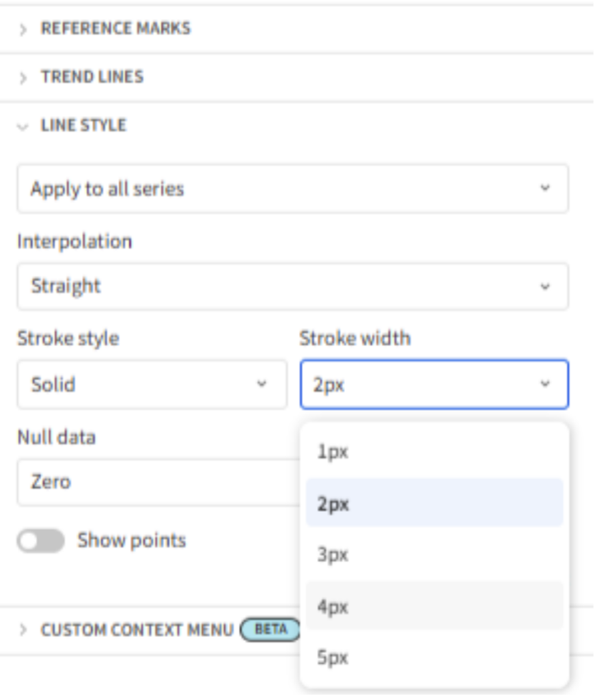The width and height of the screenshot is (597, 700).
Task: Expand the Trend Lines section chevron
Action: [x=23, y=78]
